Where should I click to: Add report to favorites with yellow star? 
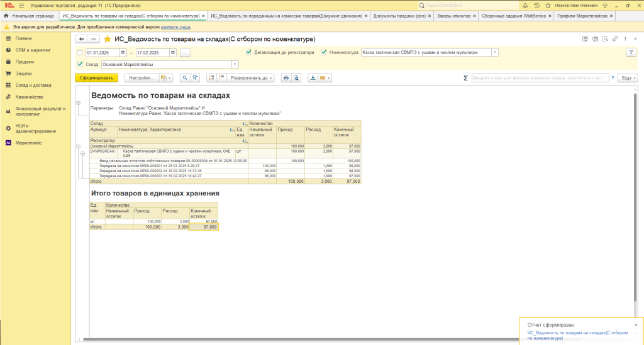click(x=107, y=39)
